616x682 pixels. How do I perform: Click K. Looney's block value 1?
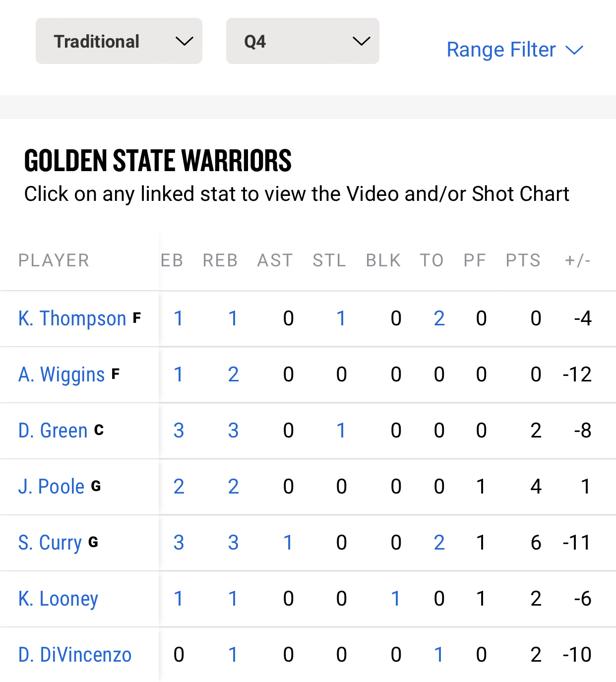[395, 599]
